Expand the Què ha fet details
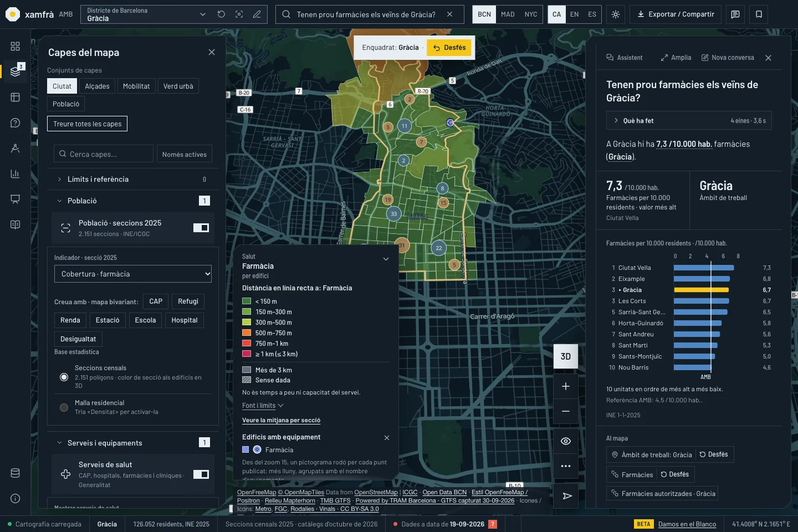This screenshot has height=532, width=798. click(689, 121)
